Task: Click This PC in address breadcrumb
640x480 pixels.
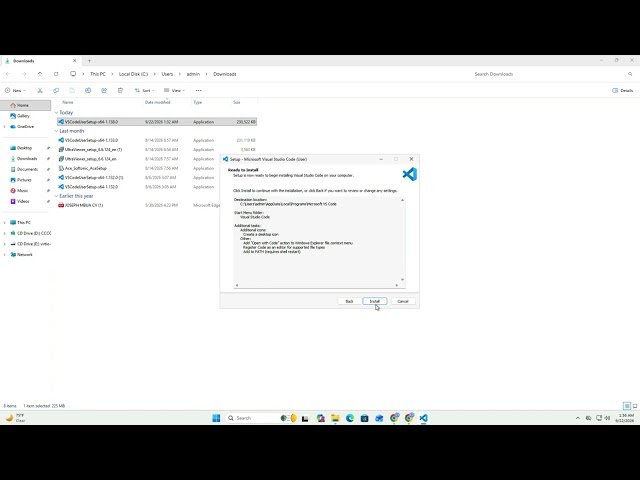Action: coord(98,74)
